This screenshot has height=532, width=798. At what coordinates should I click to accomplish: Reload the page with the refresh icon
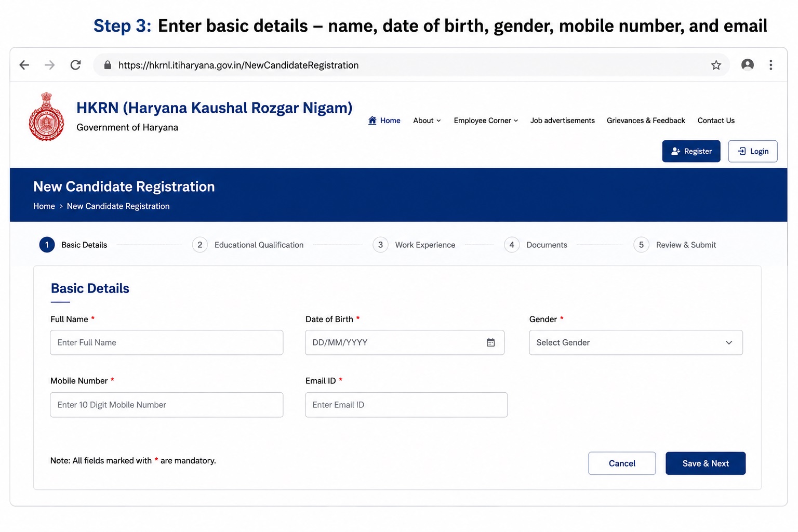(76, 65)
